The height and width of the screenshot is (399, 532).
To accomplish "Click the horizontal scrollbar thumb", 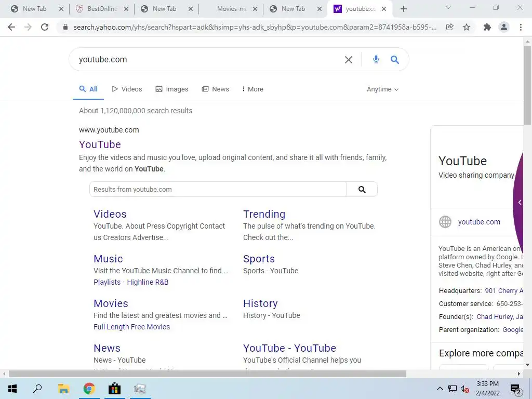I will click(207, 374).
